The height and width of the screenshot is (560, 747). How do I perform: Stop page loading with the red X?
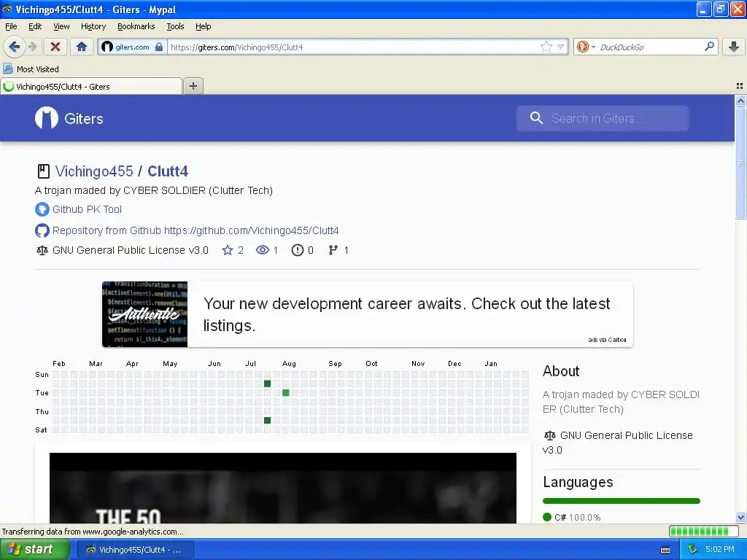[55, 47]
